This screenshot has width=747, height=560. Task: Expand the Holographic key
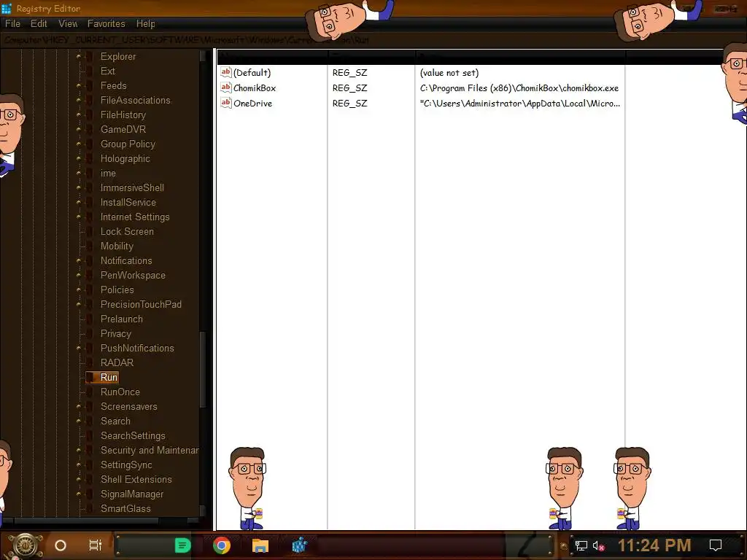pos(79,158)
